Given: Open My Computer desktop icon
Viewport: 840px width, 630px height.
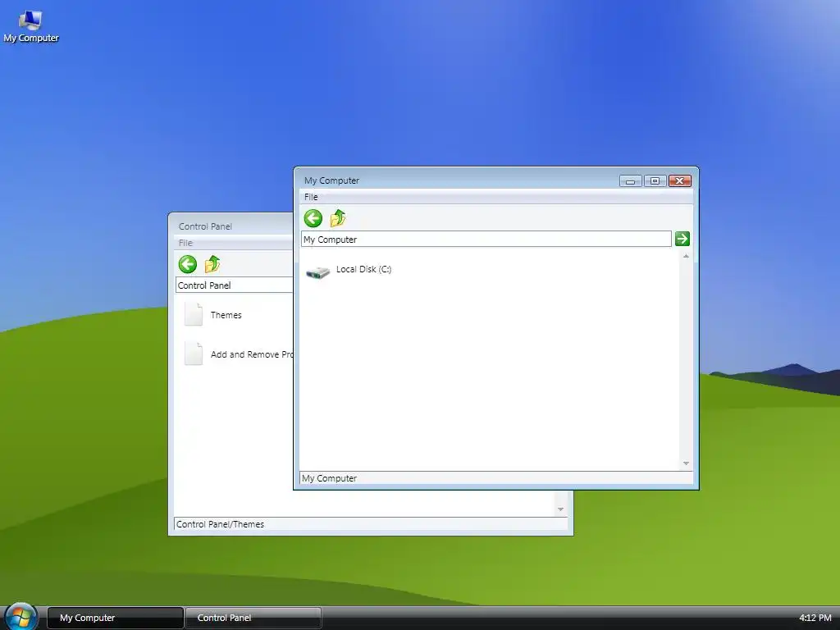Looking at the screenshot, I should (30, 27).
